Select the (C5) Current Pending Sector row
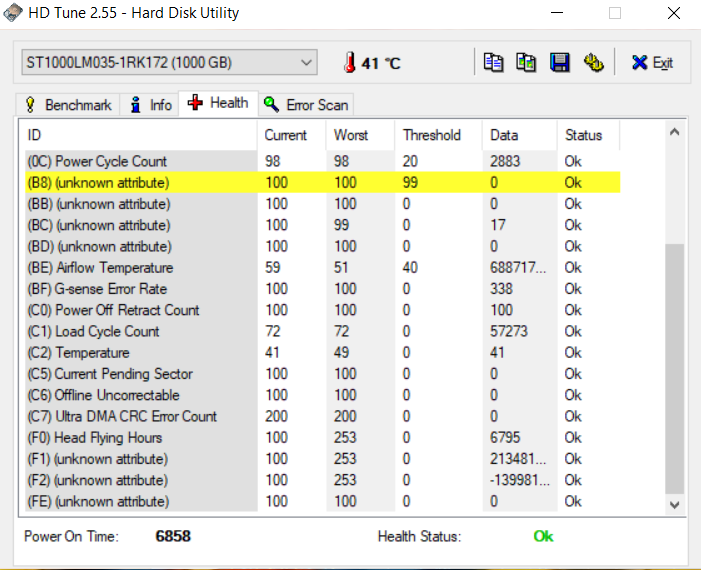Screen dimensions: 701x570 [x=322, y=374]
